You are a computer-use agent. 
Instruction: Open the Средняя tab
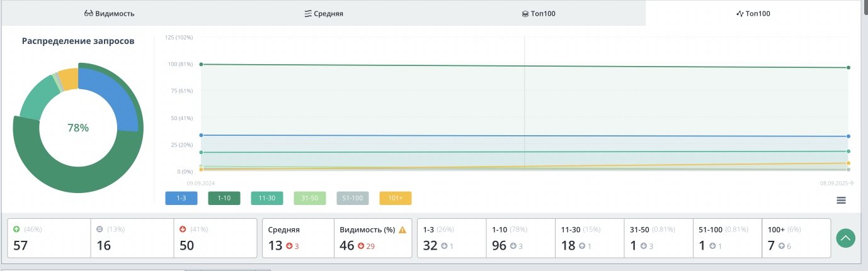pos(324,13)
